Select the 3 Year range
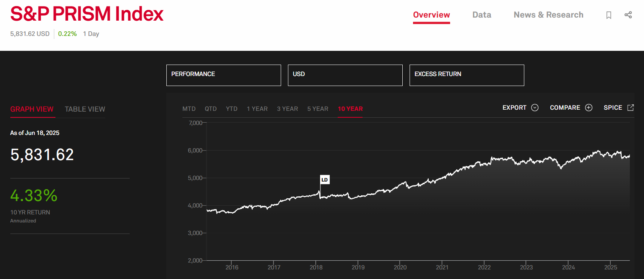 (x=288, y=109)
